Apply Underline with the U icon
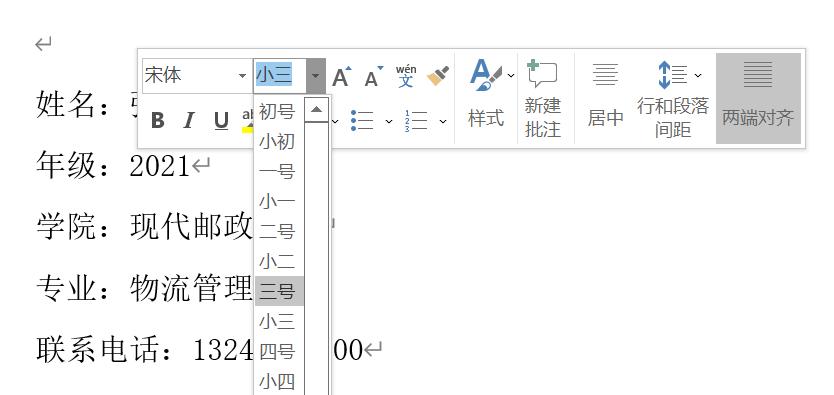Viewport: 834px width, 395px height. tap(221, 121)
